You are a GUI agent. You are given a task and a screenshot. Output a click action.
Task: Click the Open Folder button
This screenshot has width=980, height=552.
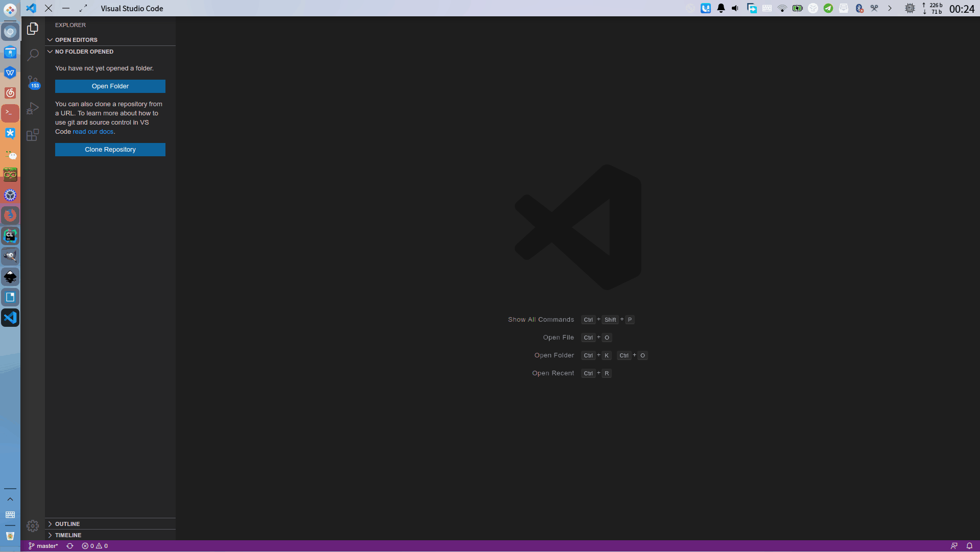[x=110, y=86]
